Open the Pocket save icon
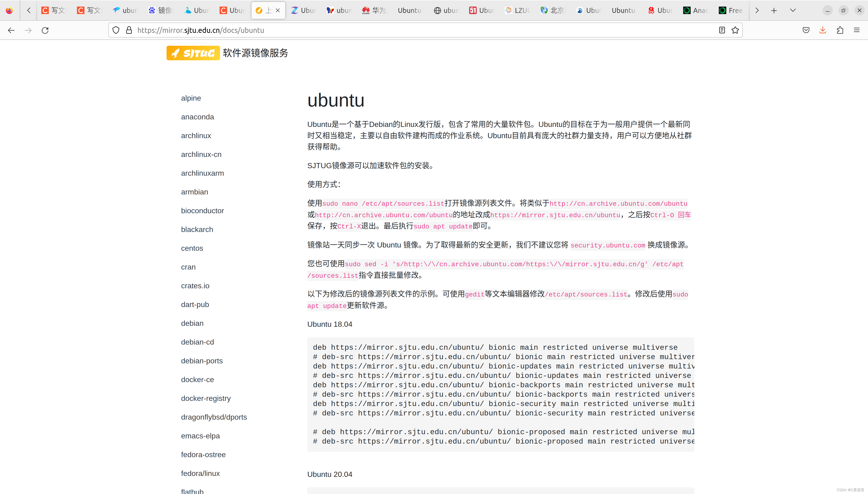Screen dimensions: 868x494 tap(806, 30)
